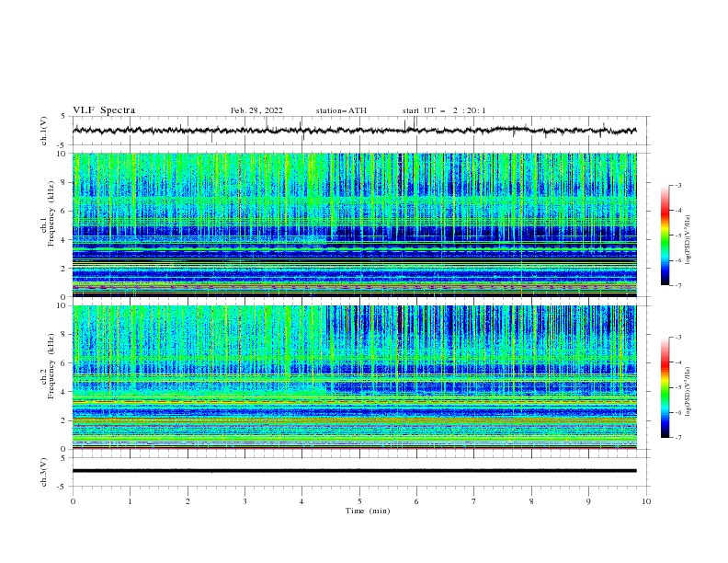Image resolution: width=728 pixels, height=563 pixels.
Task: Click the ch.1 PSD color scale bar
Action: (665, 236)
